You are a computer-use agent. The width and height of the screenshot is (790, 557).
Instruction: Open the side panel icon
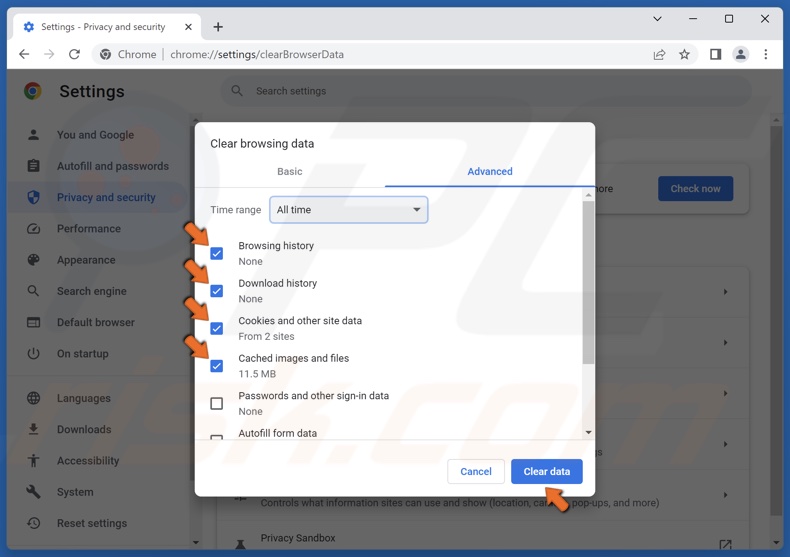tap(715, 54)
